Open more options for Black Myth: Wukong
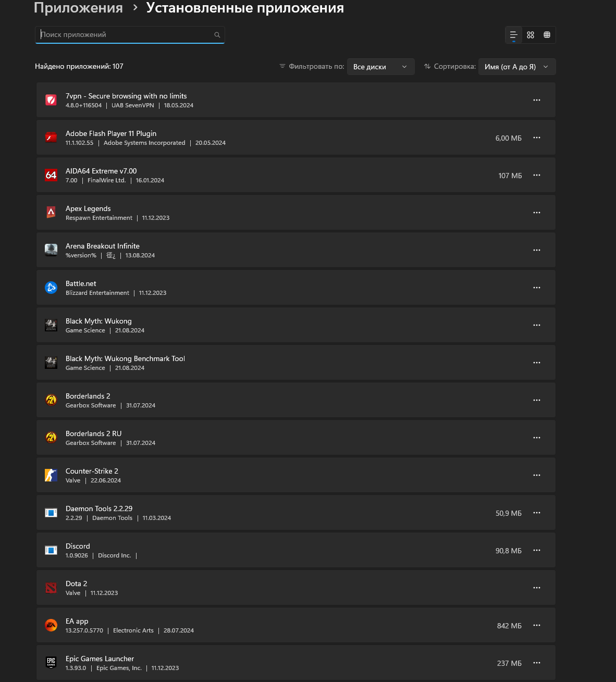This screenshot has height=682, width=616. tap(537, 325)
